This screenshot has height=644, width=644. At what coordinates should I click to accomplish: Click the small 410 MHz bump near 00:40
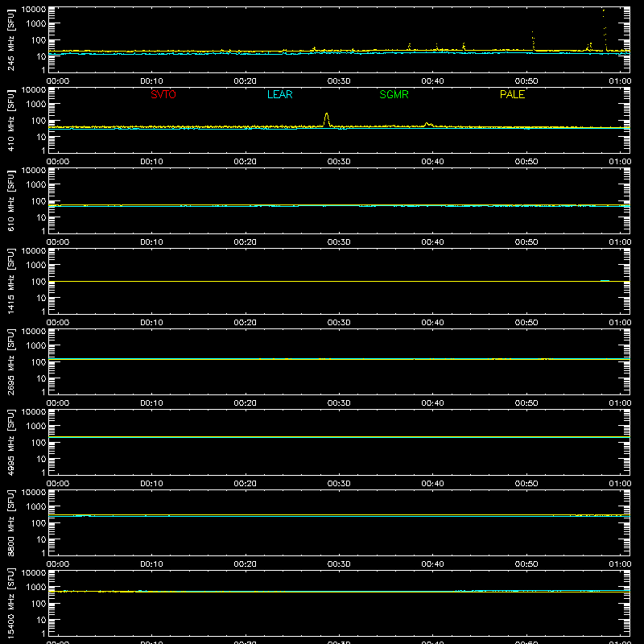pos(428,124)
